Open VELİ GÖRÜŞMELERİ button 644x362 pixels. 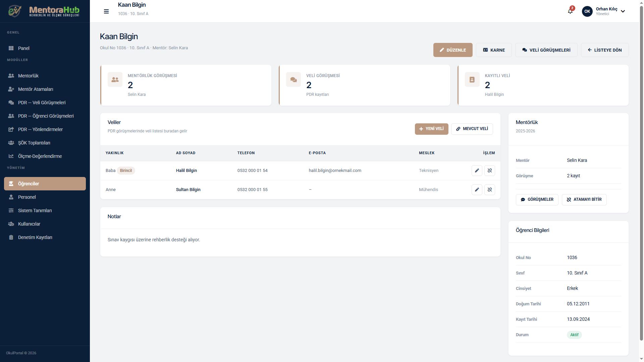[x=546, y=50]
